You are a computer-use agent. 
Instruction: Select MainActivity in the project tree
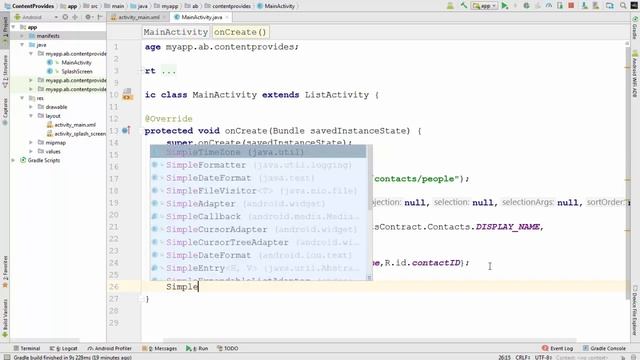pyautogui.click(x=76, y=62)
